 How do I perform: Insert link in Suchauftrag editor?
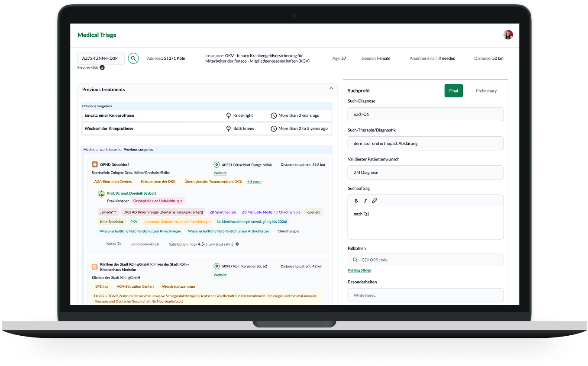coord(375,201)
